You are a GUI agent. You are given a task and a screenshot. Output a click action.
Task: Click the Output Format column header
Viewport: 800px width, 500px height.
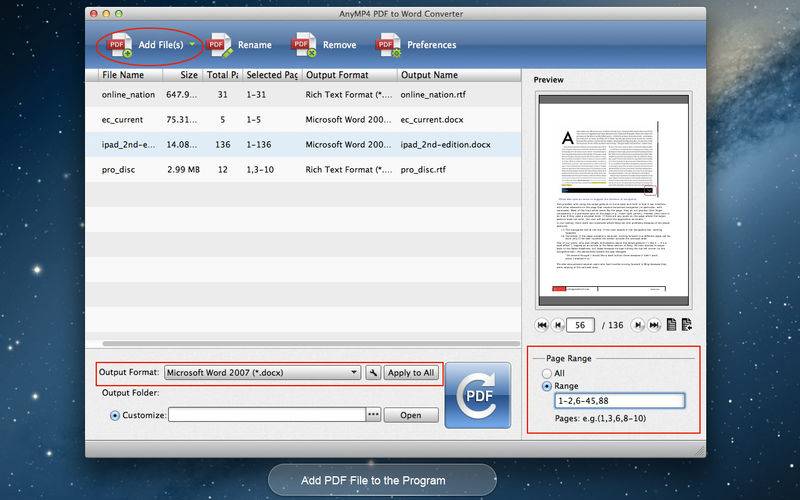click(x=349, y=75)
